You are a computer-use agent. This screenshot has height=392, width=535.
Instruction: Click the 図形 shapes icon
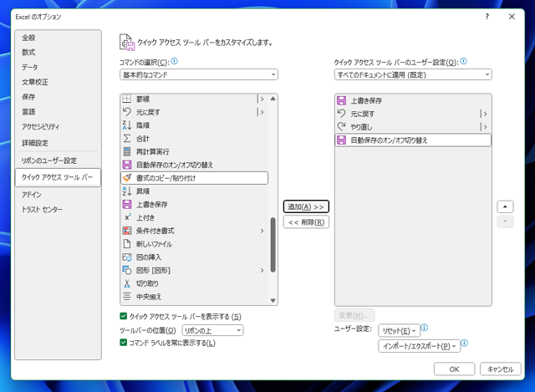click(127, 270)
